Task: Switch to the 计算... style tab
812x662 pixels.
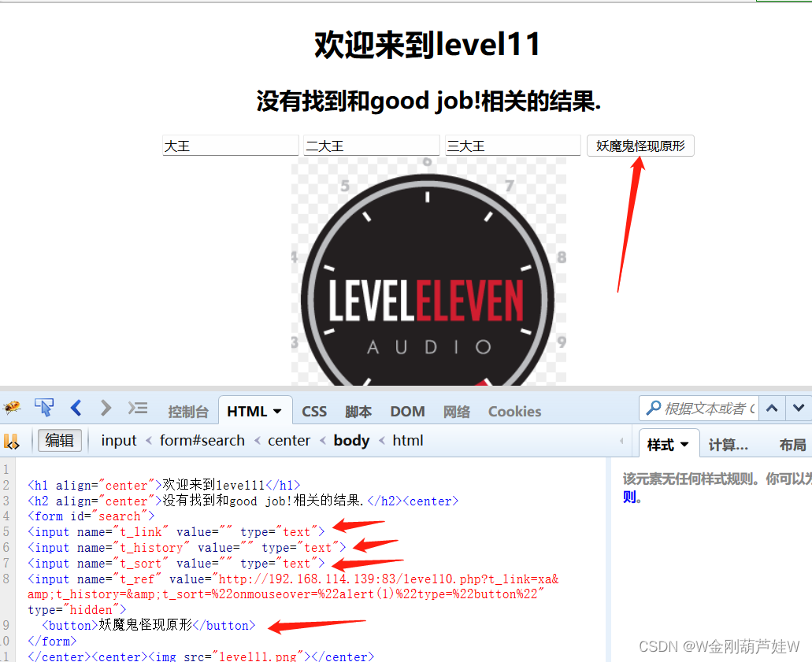Action: 728,443
